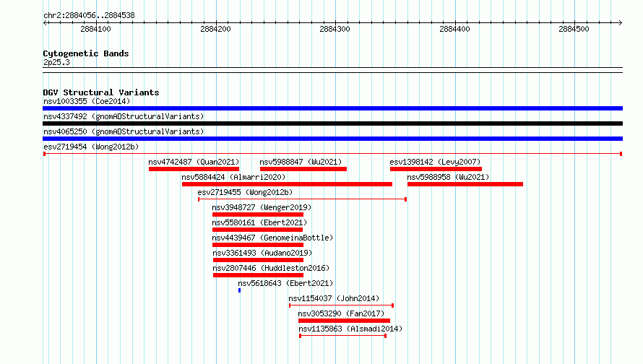Select the blue bar under nsv1003355 (Coe2014)
The image size is (643, 364).
332,108
